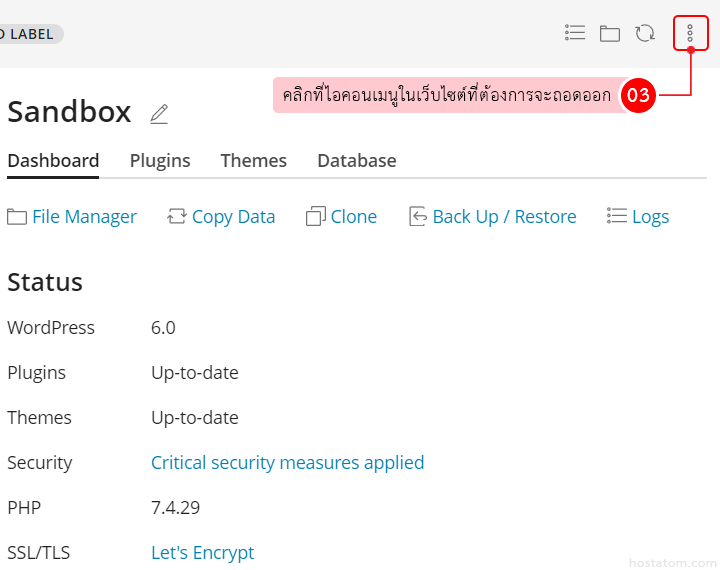Go to the Themes tab

[x=254, y=161]
